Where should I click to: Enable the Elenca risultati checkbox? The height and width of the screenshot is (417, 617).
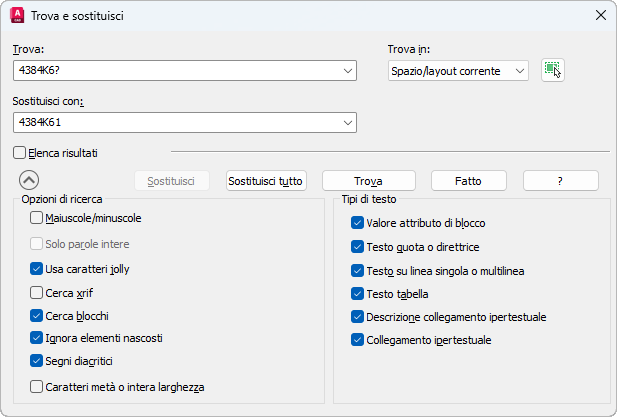(x=20, y=153)
